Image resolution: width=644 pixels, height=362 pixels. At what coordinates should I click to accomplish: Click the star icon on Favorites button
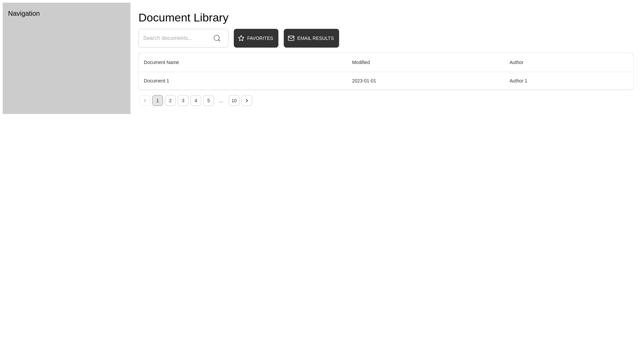[x=241, y=38]
